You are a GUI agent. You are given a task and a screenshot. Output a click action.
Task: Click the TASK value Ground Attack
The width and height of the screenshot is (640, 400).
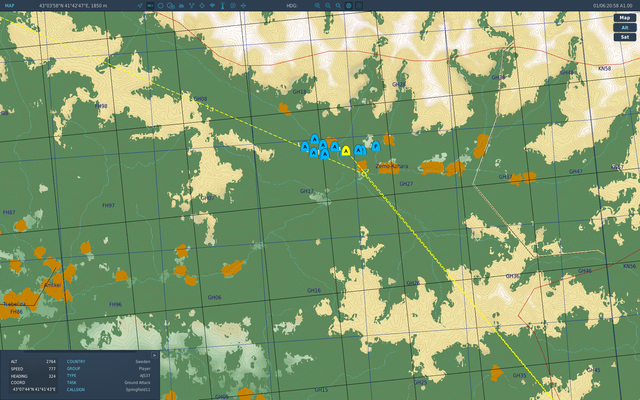coord(138,382)
